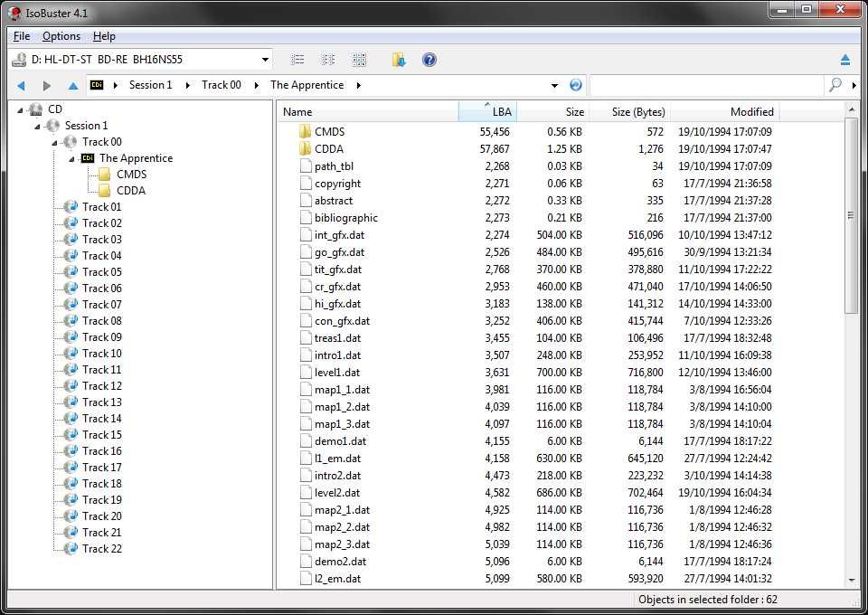This screenshot has height=615, width=868.
Task: Click the CD disc icon in the tree
Action: tap(36, 109)
